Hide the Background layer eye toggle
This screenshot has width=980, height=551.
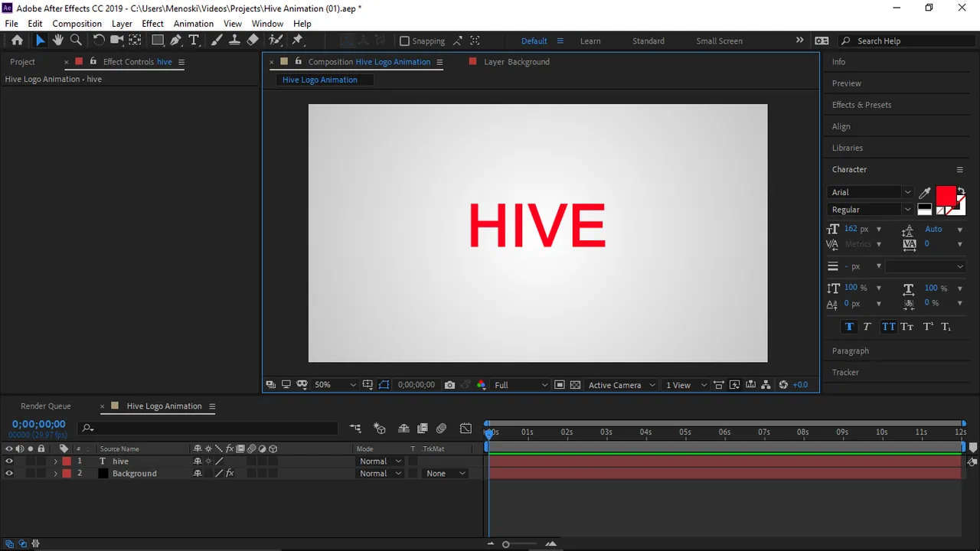click(x=9, y=474)
